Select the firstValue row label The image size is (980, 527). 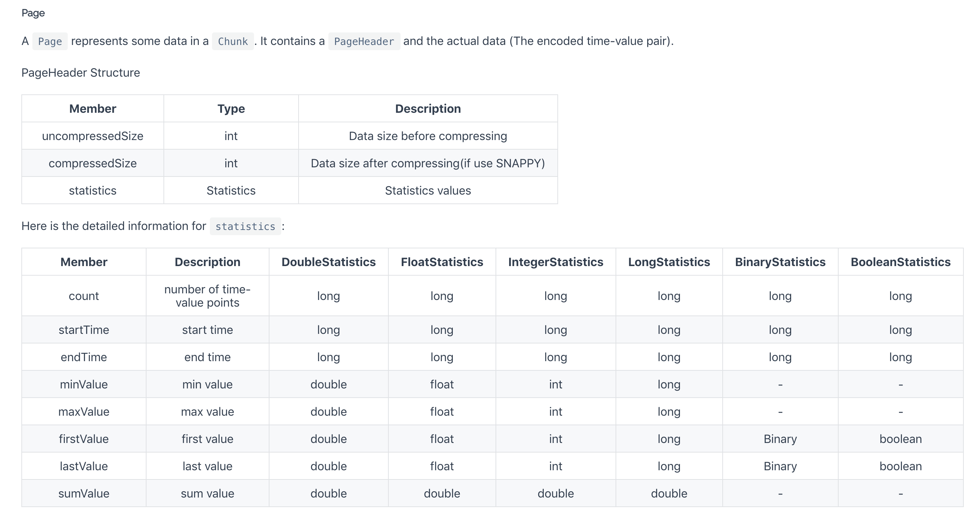pos(84,439)
